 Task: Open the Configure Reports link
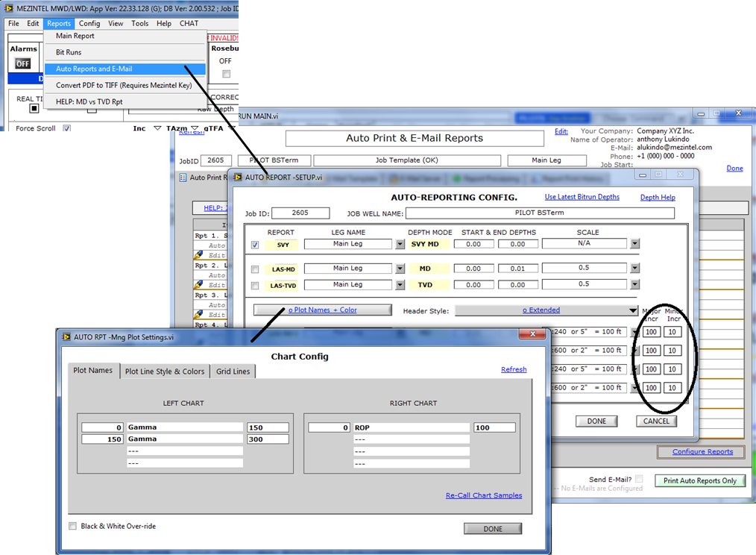tap(702, 452)
